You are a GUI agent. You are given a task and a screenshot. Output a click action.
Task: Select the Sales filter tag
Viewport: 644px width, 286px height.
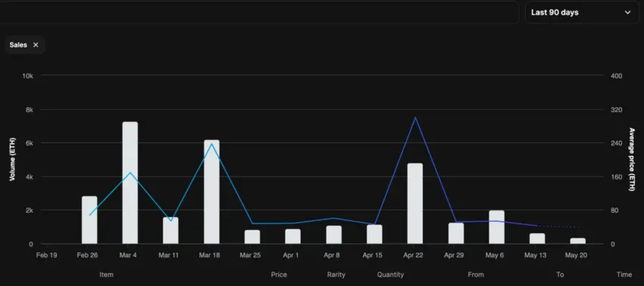(x=18, y=45)
